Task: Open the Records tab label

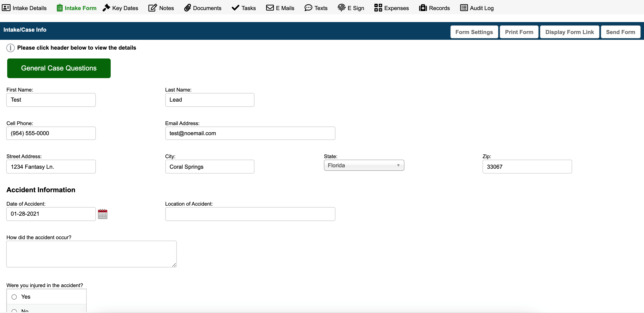Action: tap(439, 8)
